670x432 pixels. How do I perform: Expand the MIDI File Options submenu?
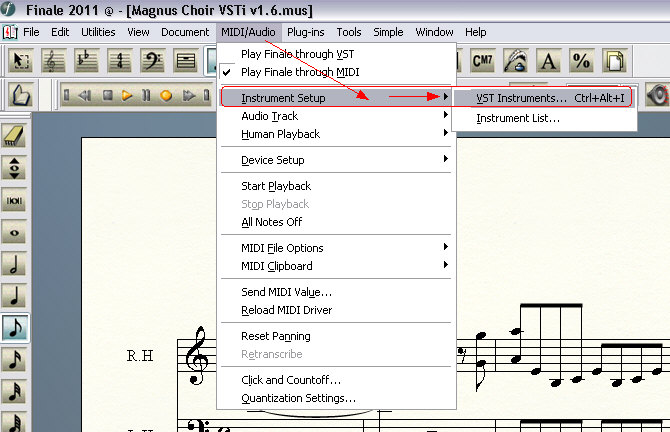click(336, 248)
